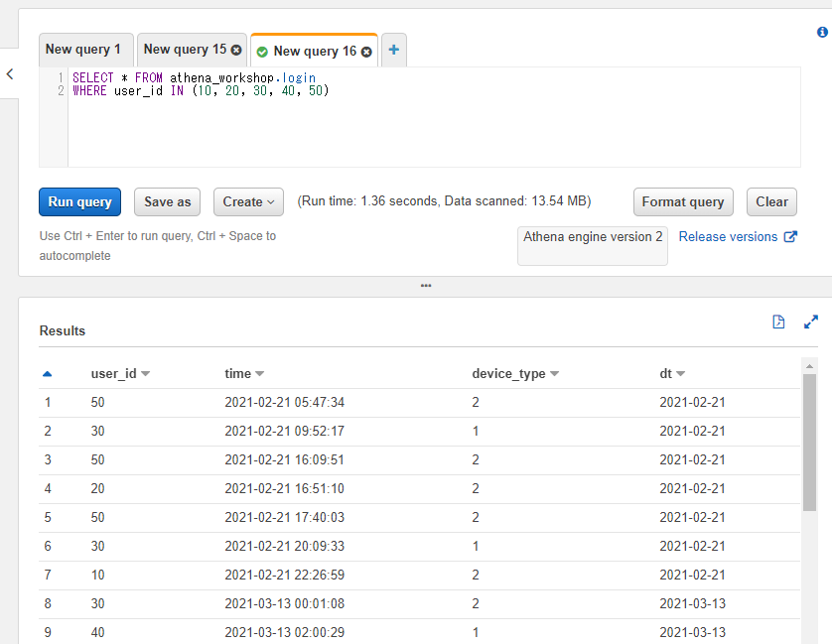
Task: Expand the results panel to full screen
Action: tap(811, 322)
